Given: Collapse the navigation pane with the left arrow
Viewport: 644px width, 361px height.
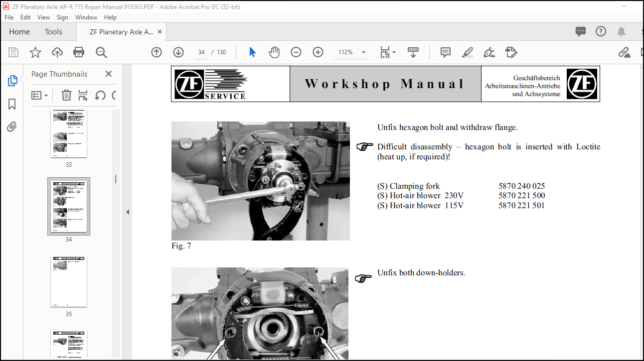Looking at the screenshot, I should tap(128, 212).
